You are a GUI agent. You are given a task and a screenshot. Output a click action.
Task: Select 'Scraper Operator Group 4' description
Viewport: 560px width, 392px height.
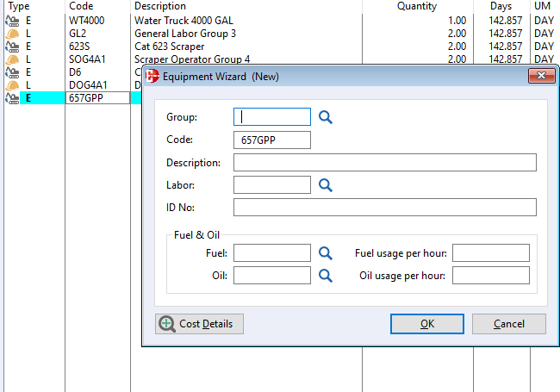click(x=192, y=59)
